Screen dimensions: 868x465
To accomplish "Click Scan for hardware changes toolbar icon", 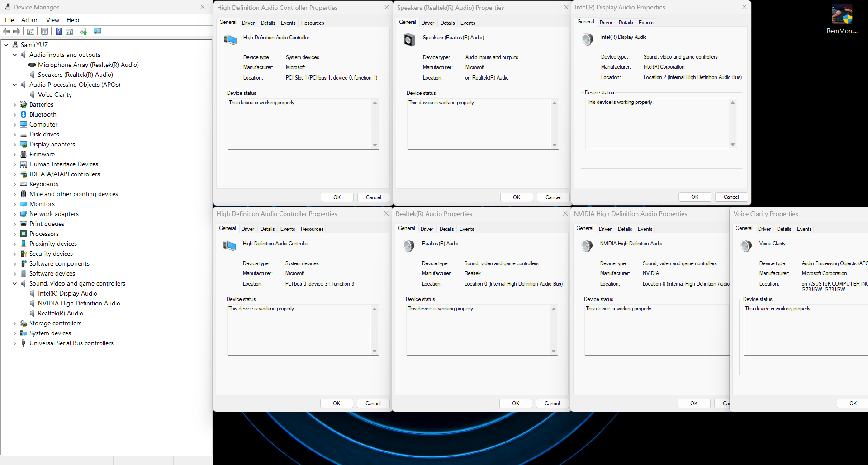I will (97, 31).
